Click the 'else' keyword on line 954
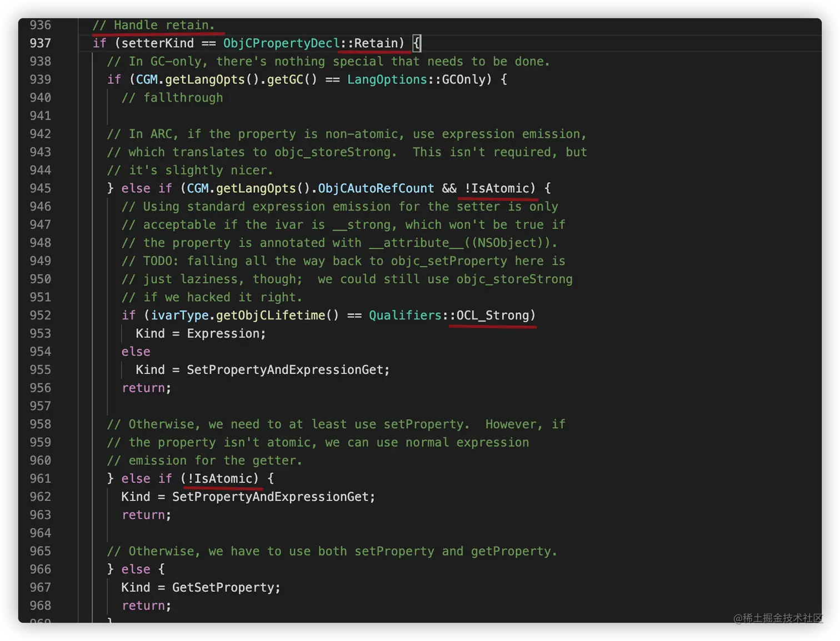840x641 pixels. coord(136,352)
